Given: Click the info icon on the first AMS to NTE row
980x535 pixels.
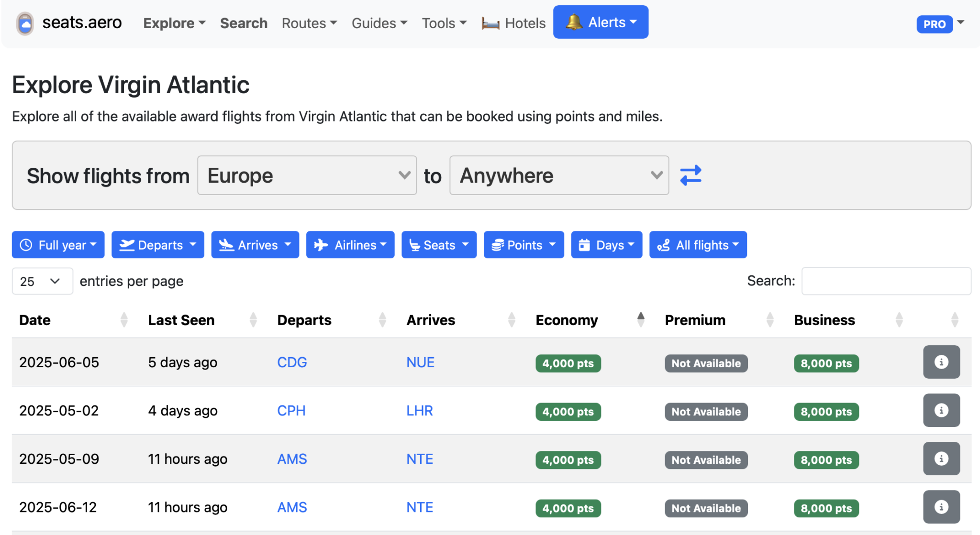Looking at the screenshot, I should 941,459.
